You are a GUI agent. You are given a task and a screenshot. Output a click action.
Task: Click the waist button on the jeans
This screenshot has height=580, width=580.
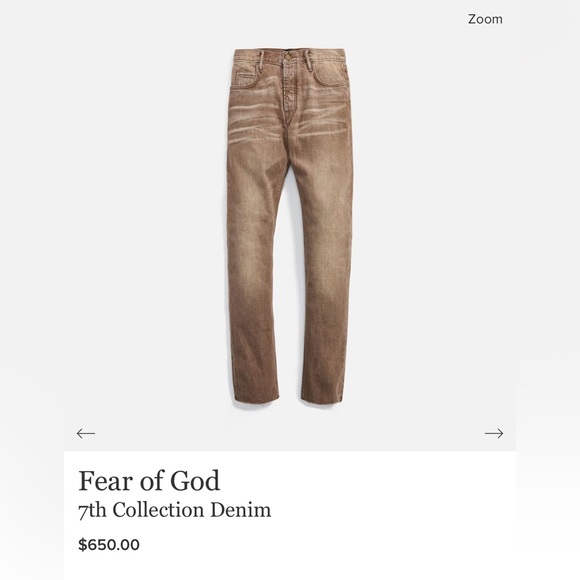(x=289, y=56)
